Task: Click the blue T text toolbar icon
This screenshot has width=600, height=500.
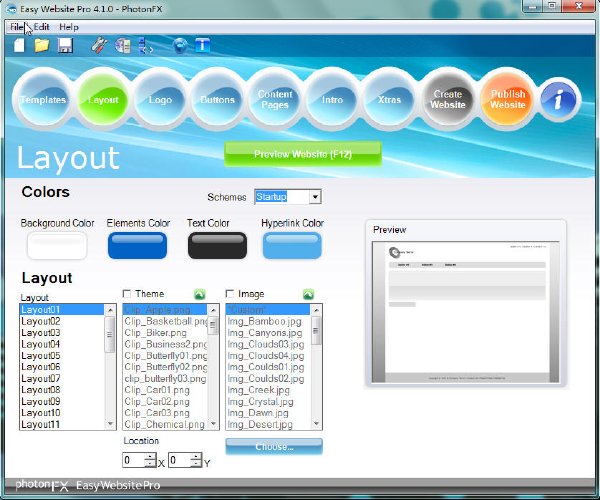Action: [202, 45]
